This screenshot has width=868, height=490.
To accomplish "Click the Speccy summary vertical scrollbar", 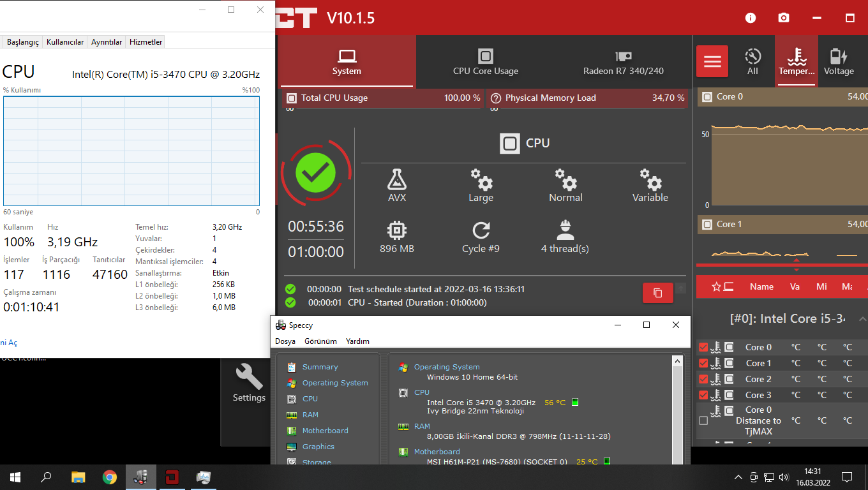I will pos(678,410).
